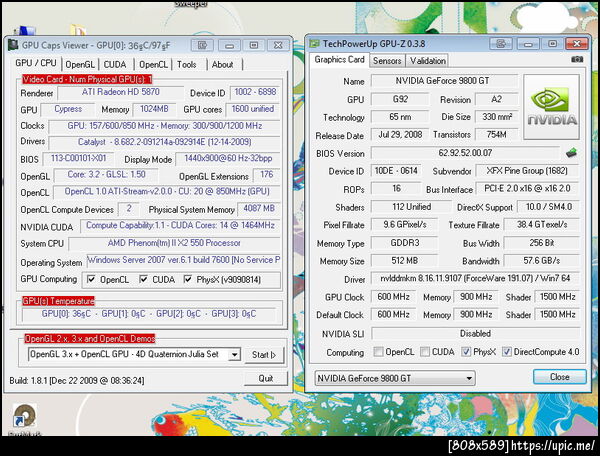This screenshot has width=600, height=456.
Task: Click the Renderer field showing ATI Radeon HD 5870
Action: 121,92
